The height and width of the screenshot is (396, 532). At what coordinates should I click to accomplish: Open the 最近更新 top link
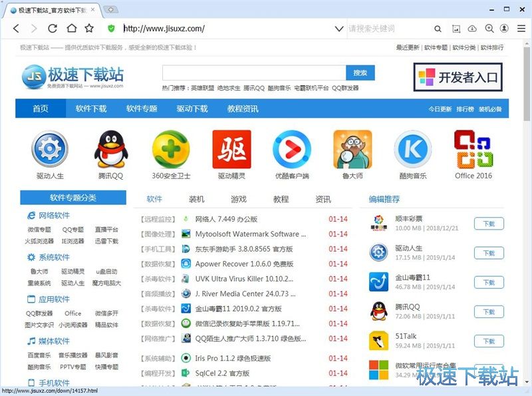(408, 47)
